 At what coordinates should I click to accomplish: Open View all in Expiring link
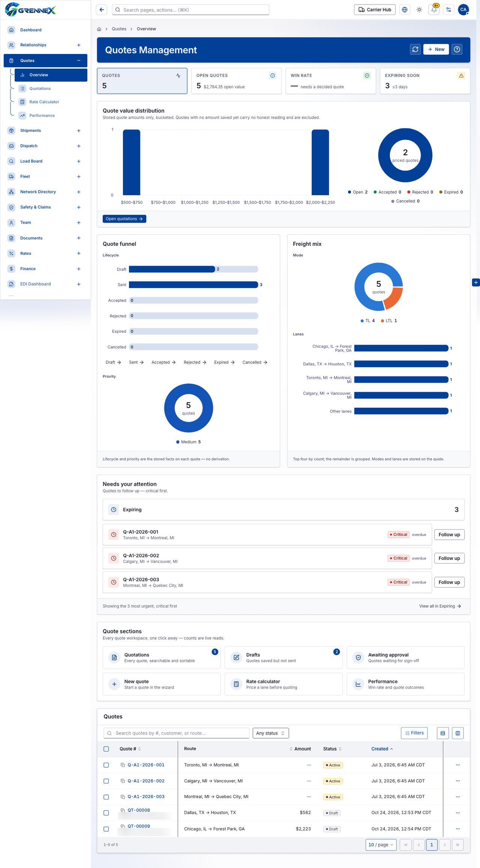[440, 606]
